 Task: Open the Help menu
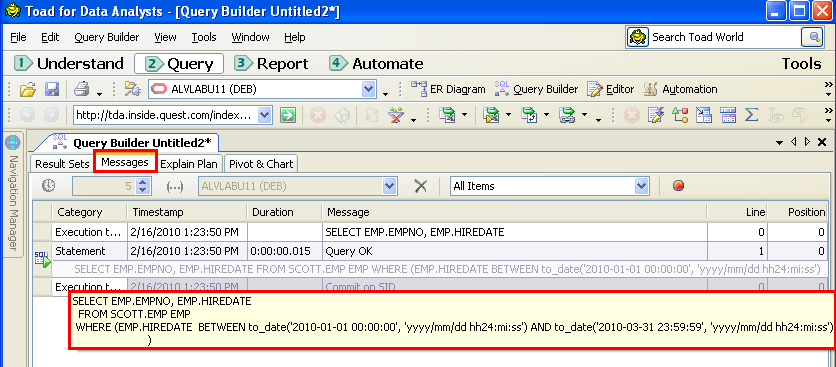click(x=294, y=37)
